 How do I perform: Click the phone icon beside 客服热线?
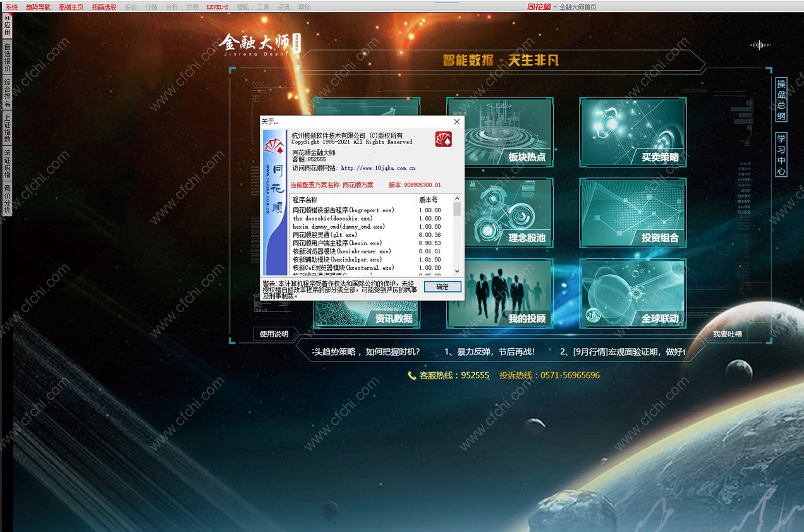click(x=412, y=375)
